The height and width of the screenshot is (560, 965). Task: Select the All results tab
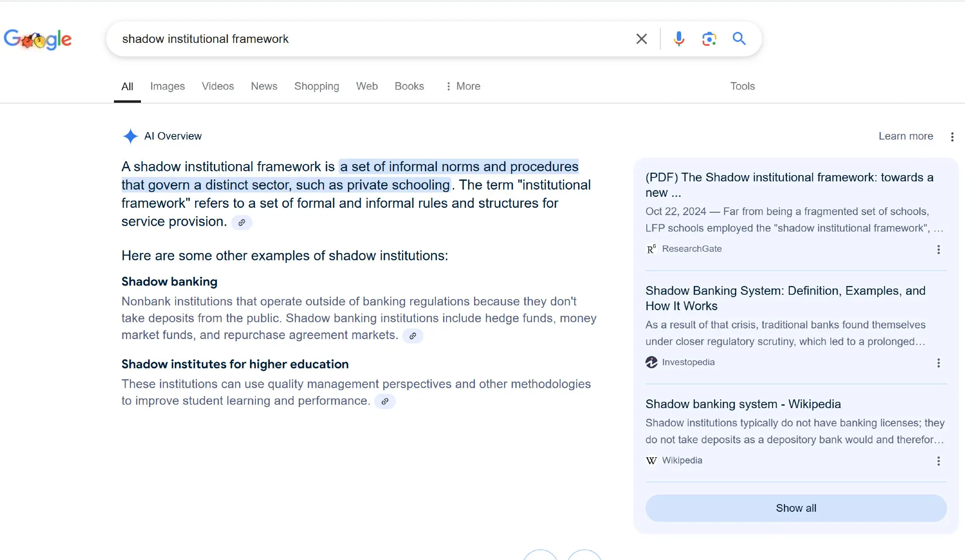point(127,86)
